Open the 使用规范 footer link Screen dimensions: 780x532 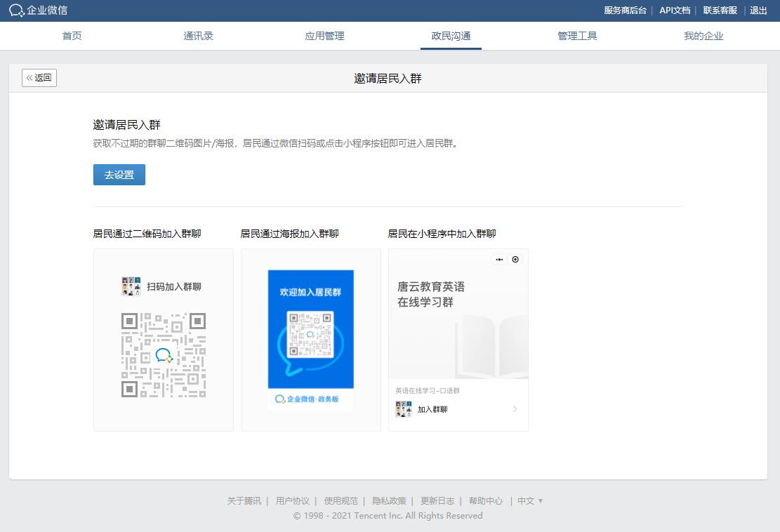pyautogui.click(x=341, y=500)
